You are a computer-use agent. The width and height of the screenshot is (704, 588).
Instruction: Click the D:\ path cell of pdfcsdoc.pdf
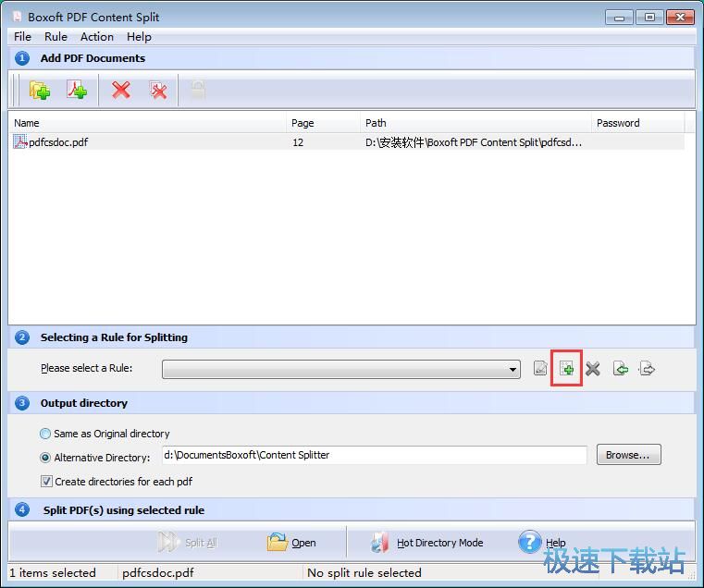[x=474, y=142]
